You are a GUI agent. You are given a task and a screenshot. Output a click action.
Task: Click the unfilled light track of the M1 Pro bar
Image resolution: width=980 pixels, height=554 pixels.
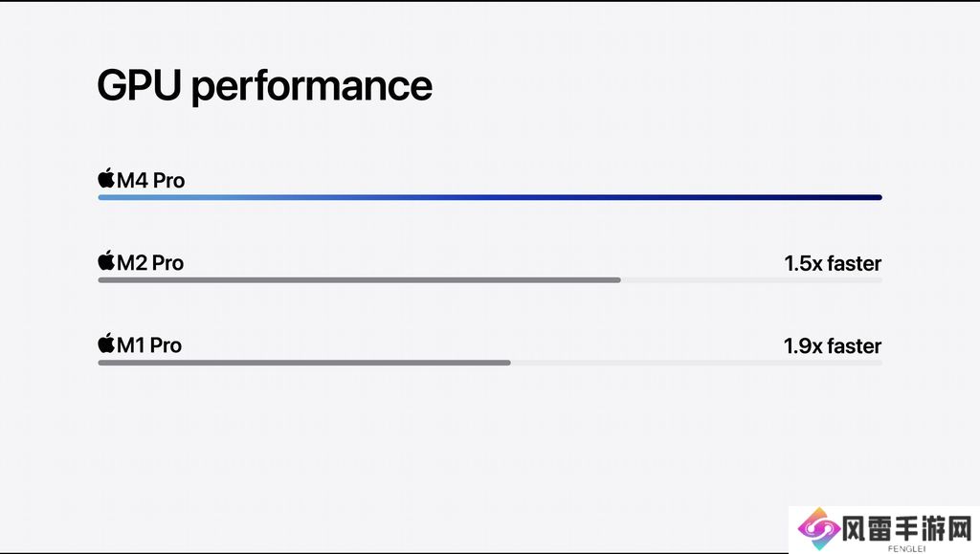tap(696, 363)
